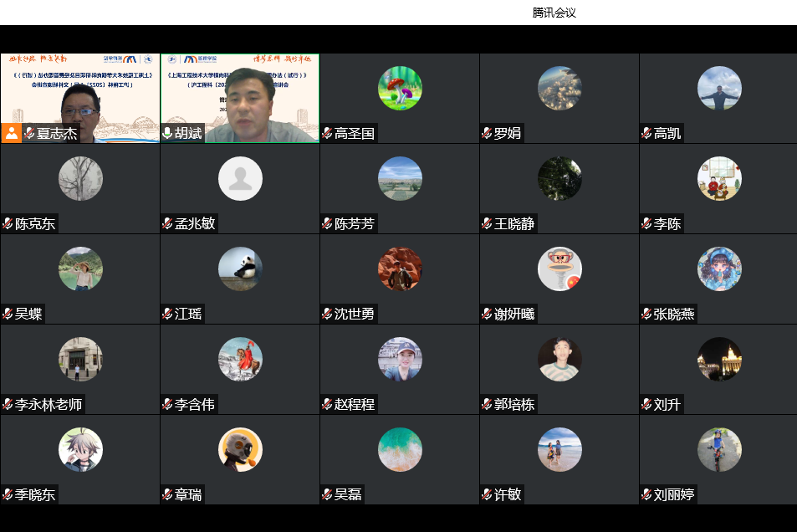Click the muted mic icon beside 章瑞
This screenshot has width=797, height=532.
tap(167, 495)
